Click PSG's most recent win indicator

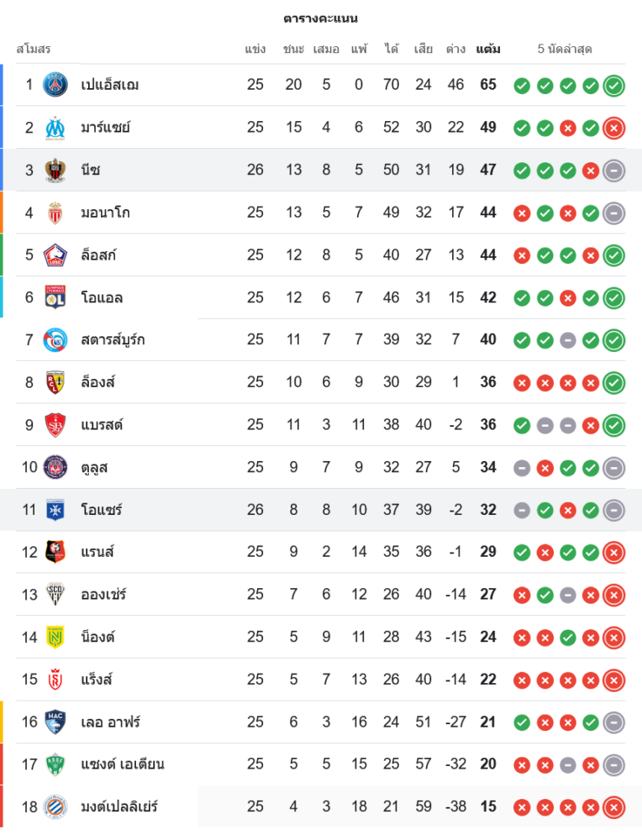(x=614, y=85)
